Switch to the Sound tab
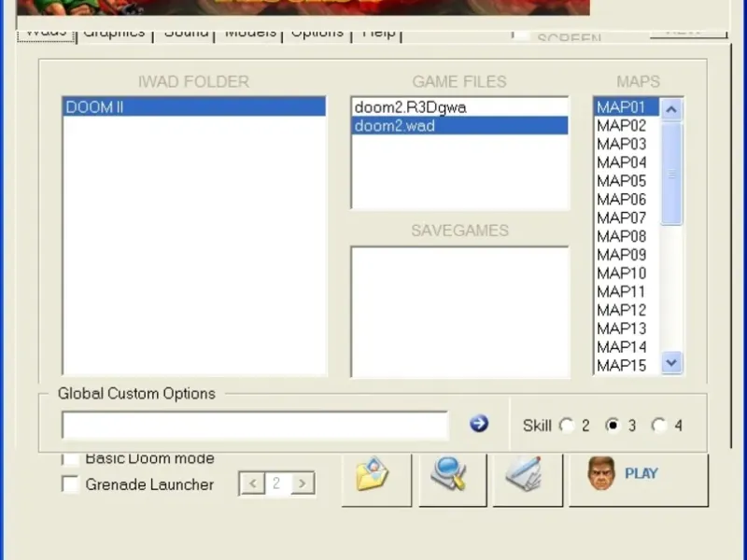This screenshot has height=560, width=747. coord(186,35)
